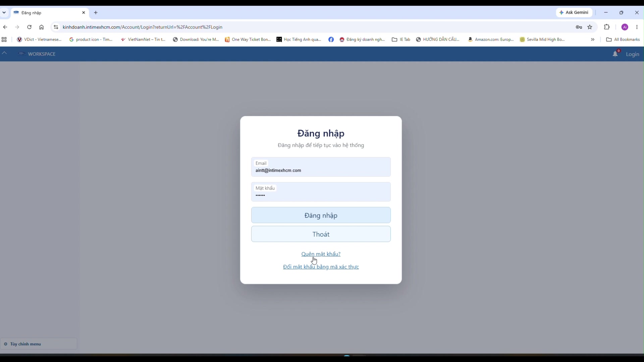Click the Email input field

tap(321, 167)
